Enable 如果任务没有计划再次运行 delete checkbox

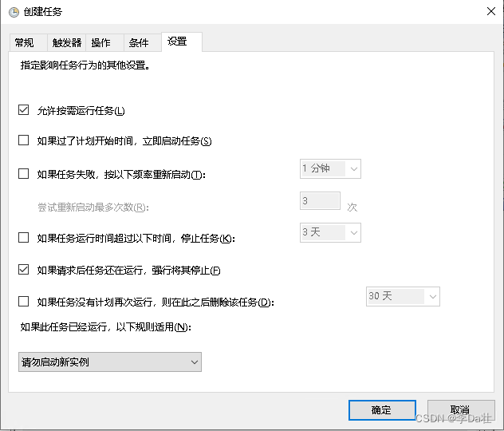coord(23,302)
